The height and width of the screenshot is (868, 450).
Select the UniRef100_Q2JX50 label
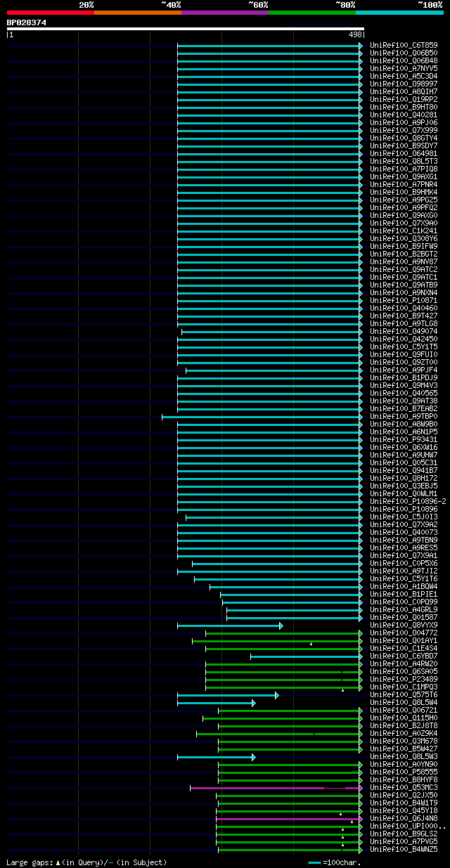tap(404, 795)
